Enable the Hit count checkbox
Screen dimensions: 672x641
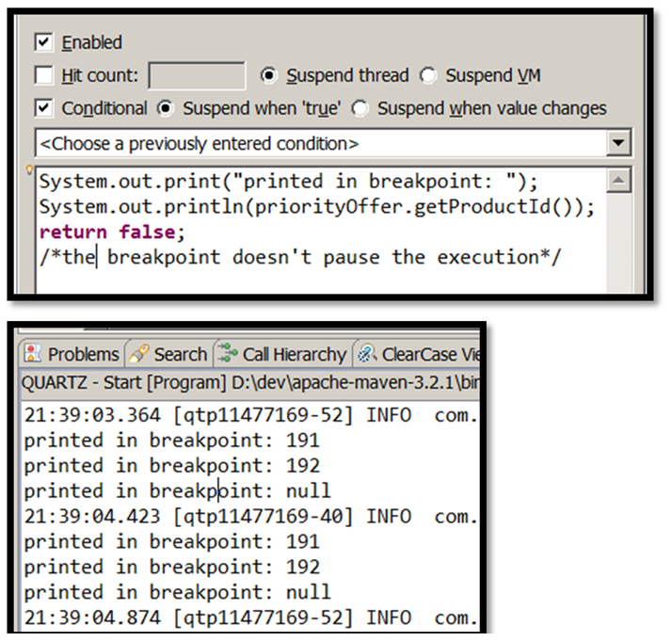[x=43, y=75]
